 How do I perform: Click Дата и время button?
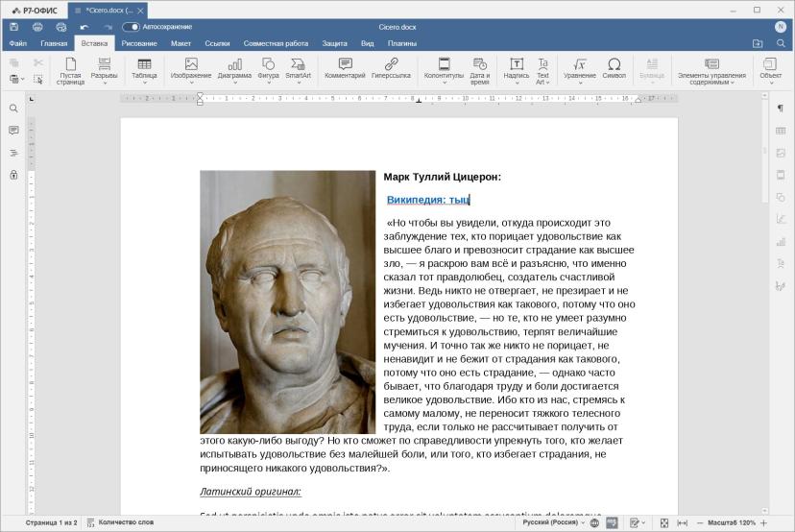click(x=480, y=70)
